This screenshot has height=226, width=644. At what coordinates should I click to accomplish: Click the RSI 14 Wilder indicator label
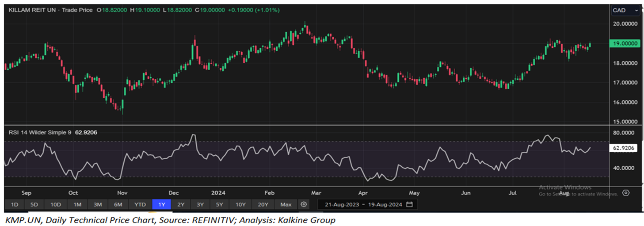[40, 132]
